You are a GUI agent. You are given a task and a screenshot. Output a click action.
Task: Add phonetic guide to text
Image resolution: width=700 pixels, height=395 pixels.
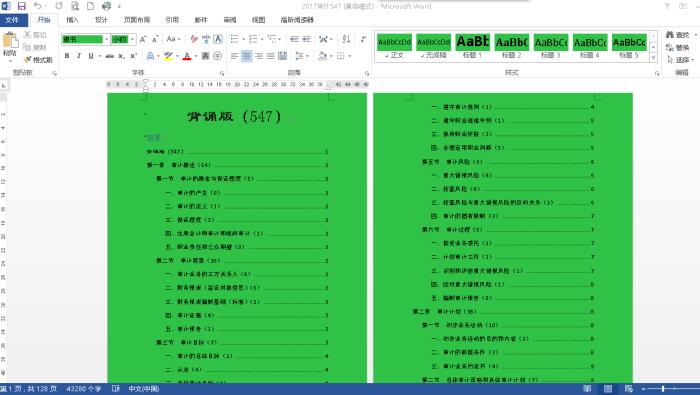coord(206,39)
